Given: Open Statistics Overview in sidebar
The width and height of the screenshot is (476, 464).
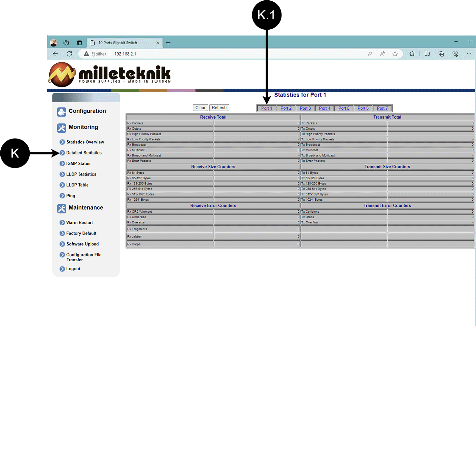Looking at the screenshot, I should [85, 142].
